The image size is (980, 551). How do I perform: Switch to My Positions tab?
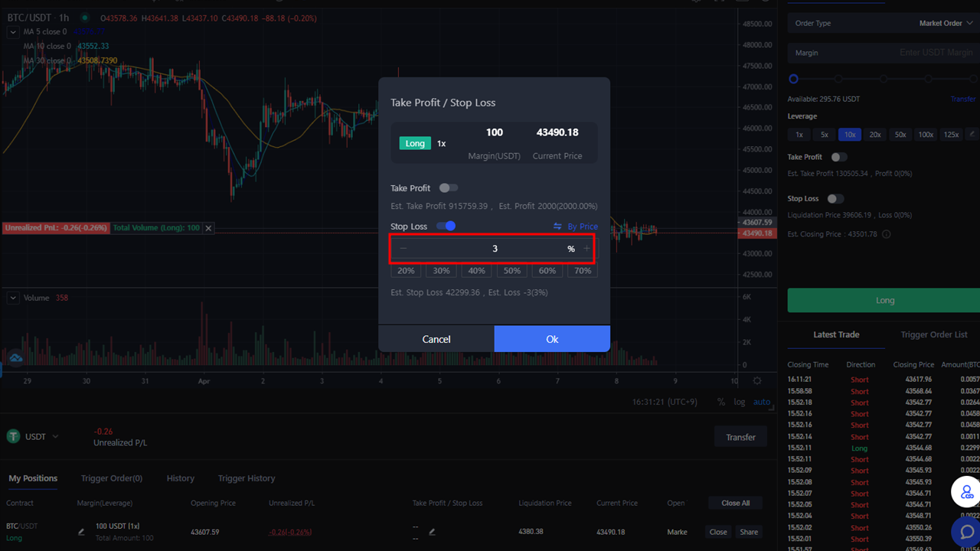33,478
